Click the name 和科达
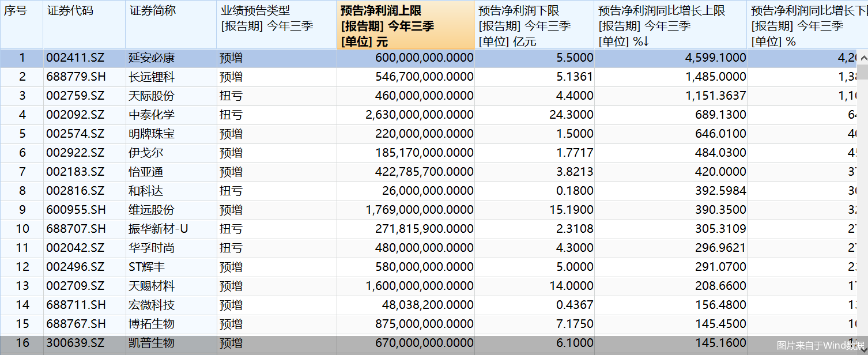868x355 pixels. click(145, 191)
